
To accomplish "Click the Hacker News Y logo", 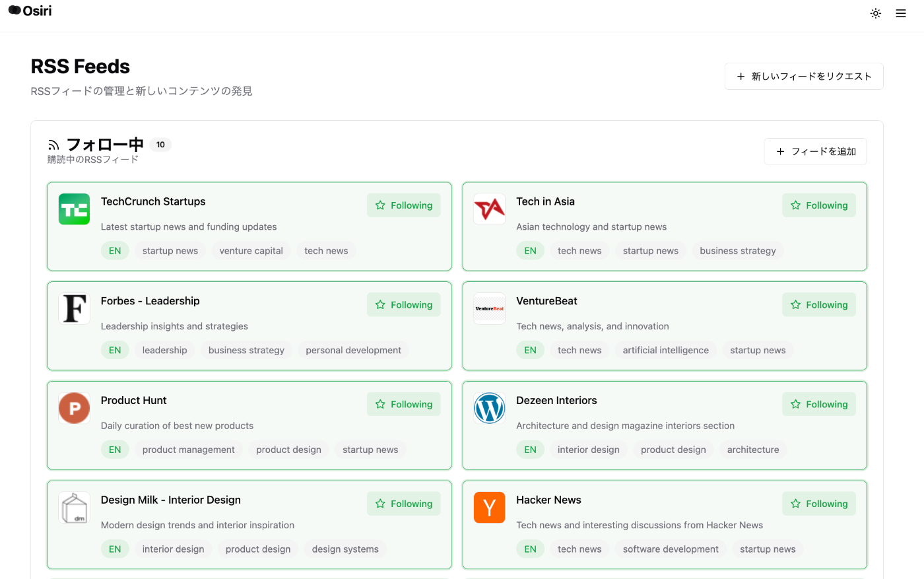I will (x=490, y=508).
